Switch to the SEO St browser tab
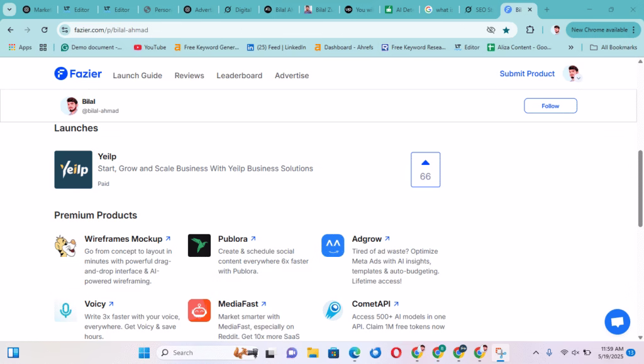Viewport: 644px width, 364px height. pos(479,9)
